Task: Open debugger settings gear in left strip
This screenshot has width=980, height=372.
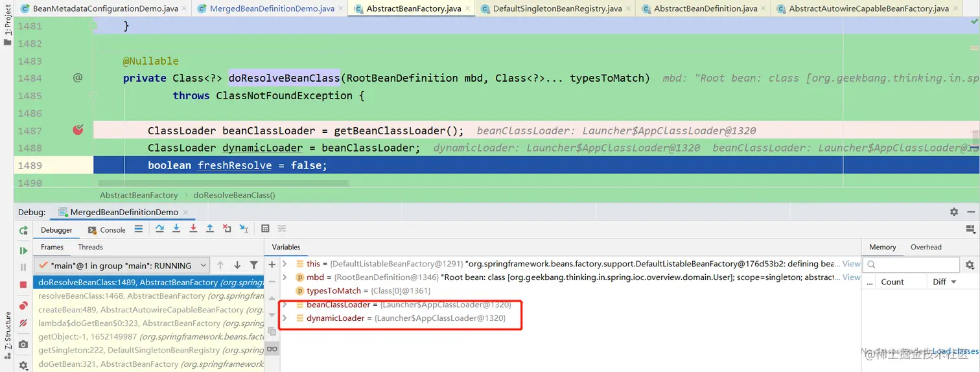Action: (x=23, y=366)
